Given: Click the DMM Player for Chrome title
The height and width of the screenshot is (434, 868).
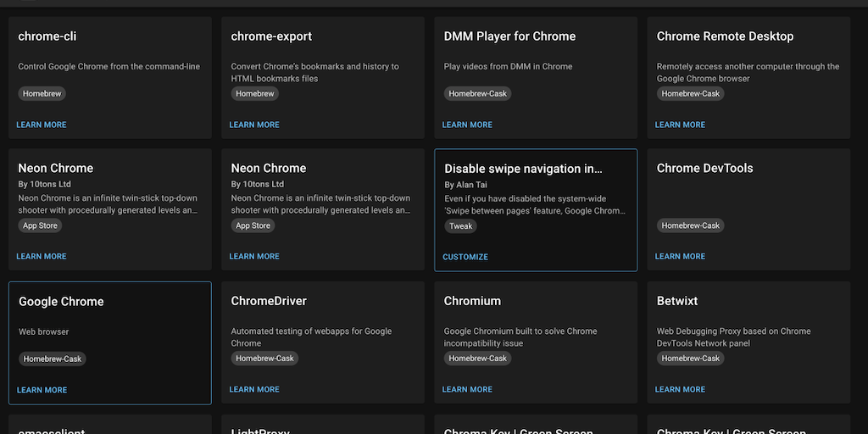Looking at the screenshot, I should 509,36.
